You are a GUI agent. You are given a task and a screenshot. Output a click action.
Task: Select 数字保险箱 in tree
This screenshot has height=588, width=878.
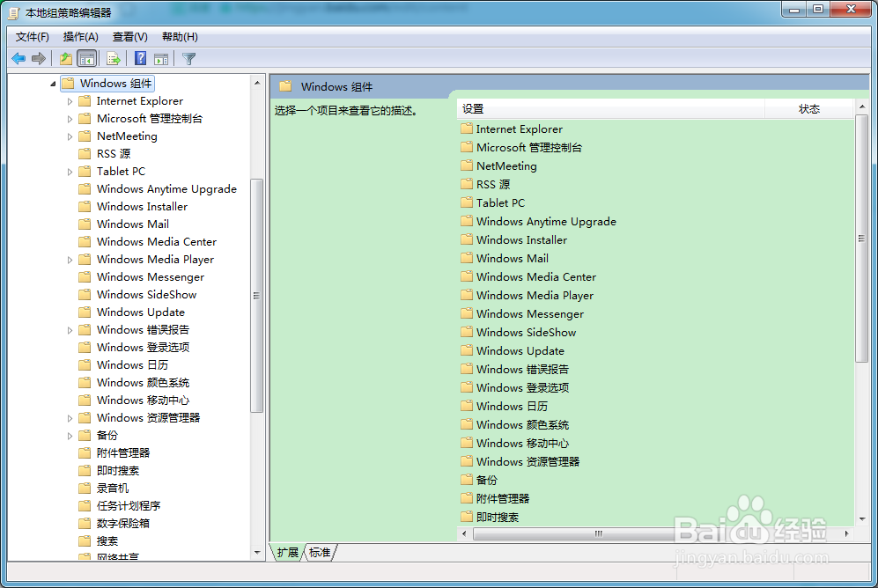[x=123, y=524]
